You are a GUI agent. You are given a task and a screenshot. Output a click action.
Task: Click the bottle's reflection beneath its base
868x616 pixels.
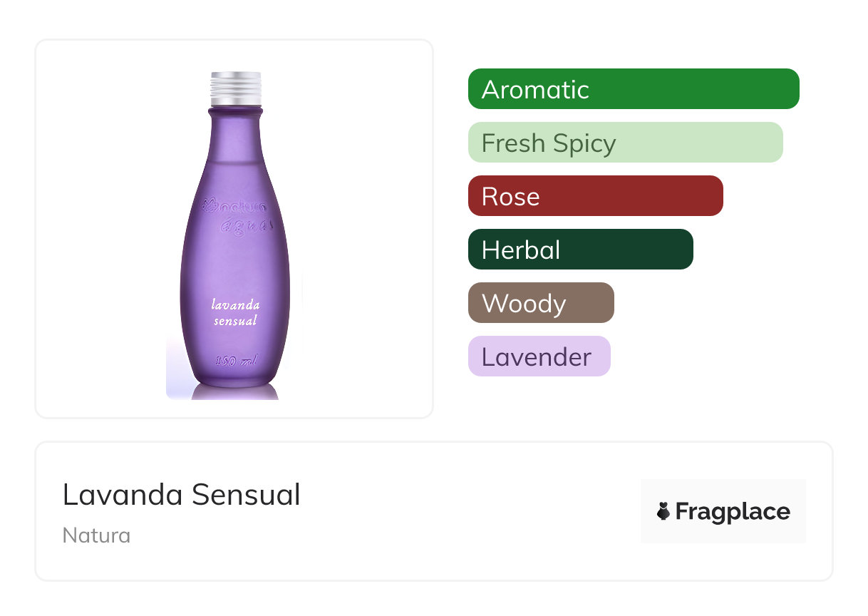coord(235,391)
